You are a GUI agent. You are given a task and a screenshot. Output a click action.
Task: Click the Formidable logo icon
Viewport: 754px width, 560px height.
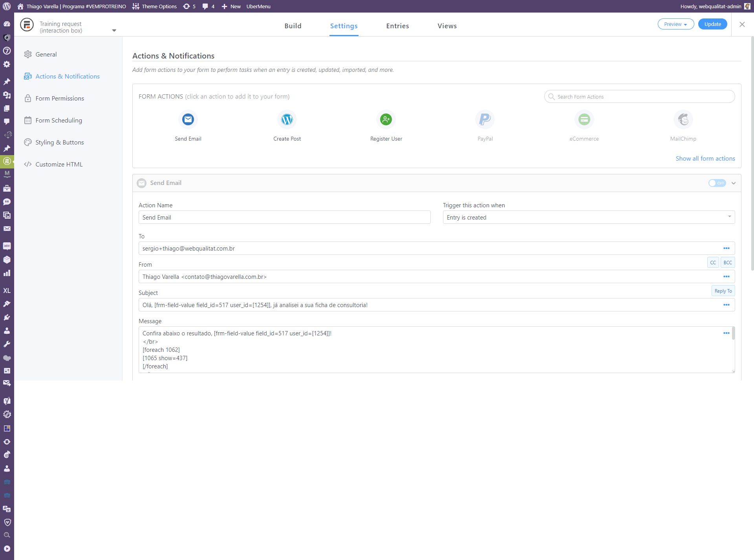(27, 25)
